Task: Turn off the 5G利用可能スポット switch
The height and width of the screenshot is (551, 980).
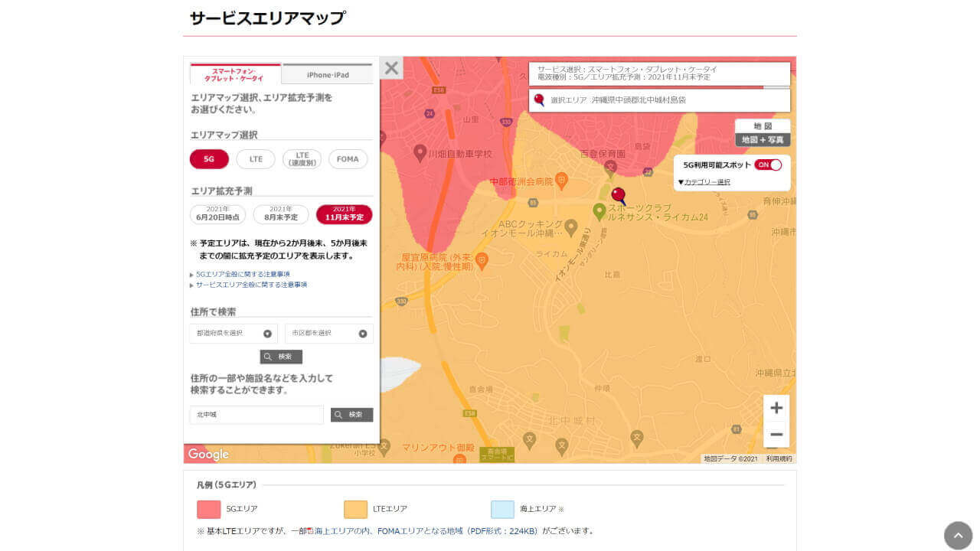Action: [x=770, y=165]
